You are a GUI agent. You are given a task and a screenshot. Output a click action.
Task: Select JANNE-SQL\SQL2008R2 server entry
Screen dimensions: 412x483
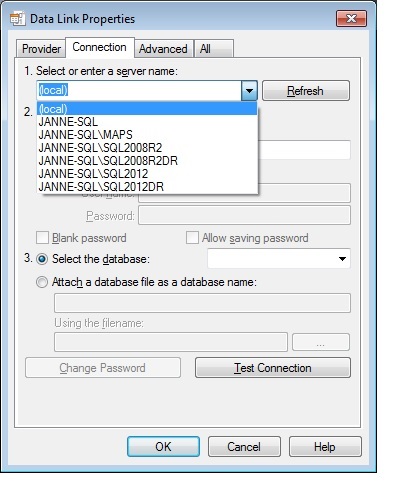point(100,148)
